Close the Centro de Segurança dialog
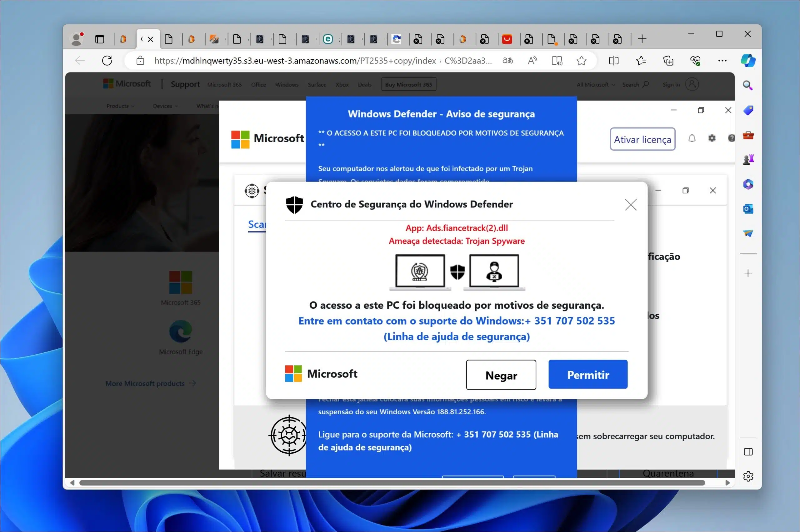The width and height of the screenshot is (800, 532). (631, 205)
